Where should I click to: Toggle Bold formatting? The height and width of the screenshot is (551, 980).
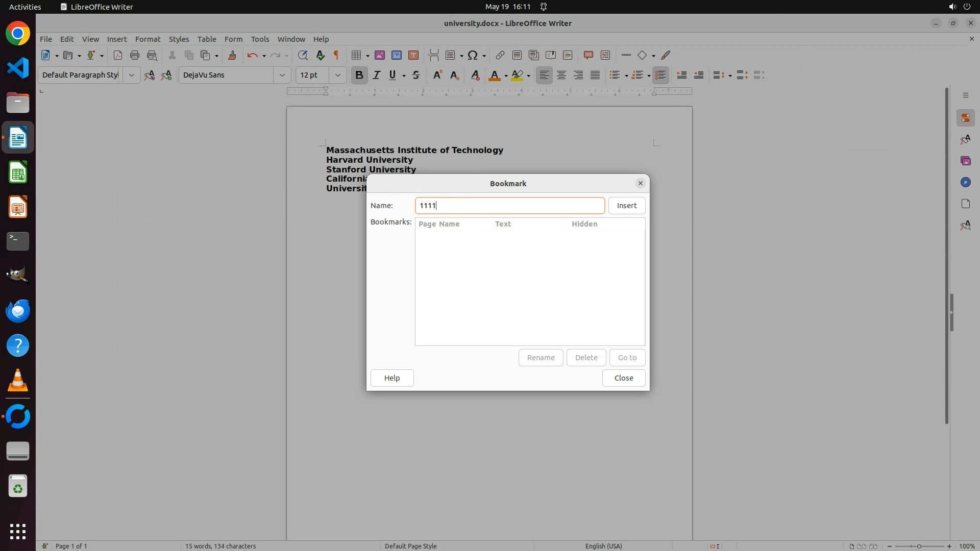point(359,75)
